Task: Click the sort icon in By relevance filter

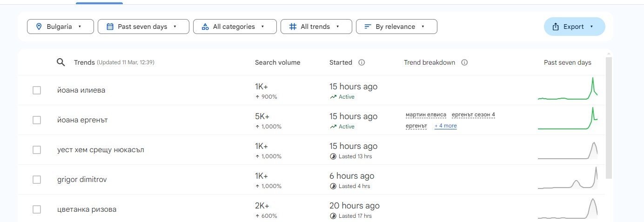Action: [368, 27]
